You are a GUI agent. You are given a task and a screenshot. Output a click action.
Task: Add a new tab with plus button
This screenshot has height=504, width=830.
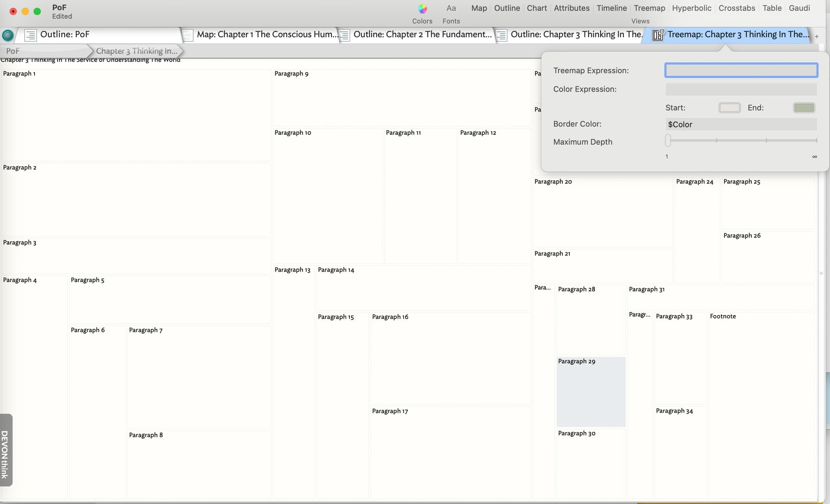(817, 37)
